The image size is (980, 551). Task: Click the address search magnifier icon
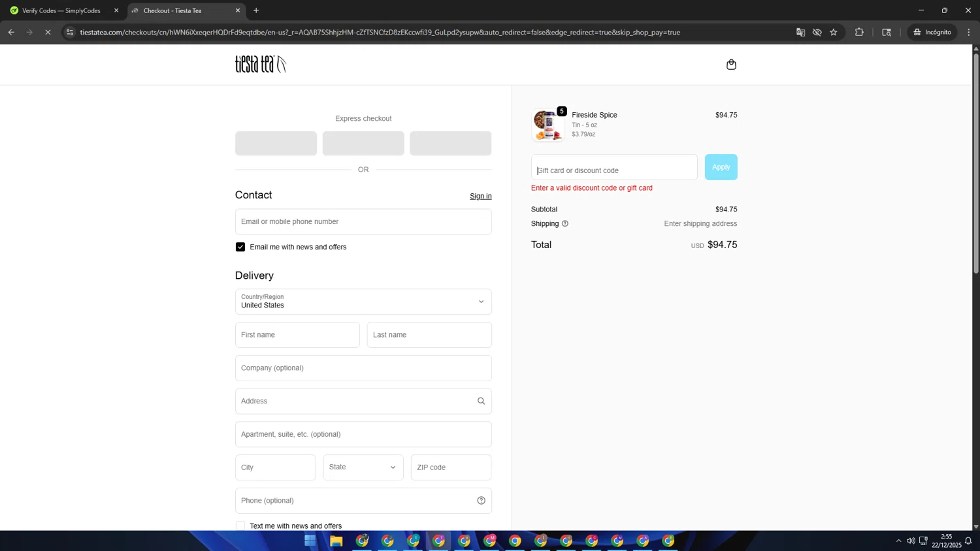coord(481,401)
